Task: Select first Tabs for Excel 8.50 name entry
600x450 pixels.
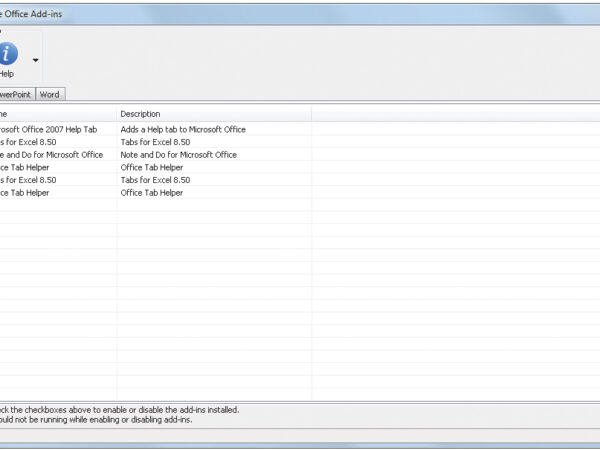Action: [x=28, y=142]
